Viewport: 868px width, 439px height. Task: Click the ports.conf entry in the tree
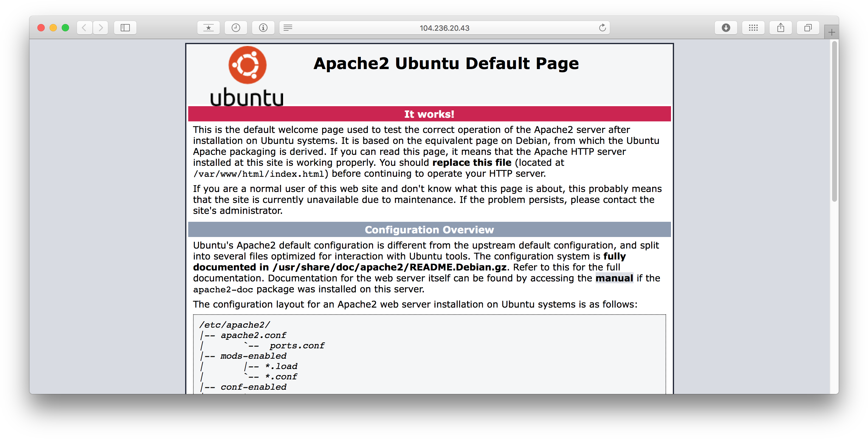point(297,346)
